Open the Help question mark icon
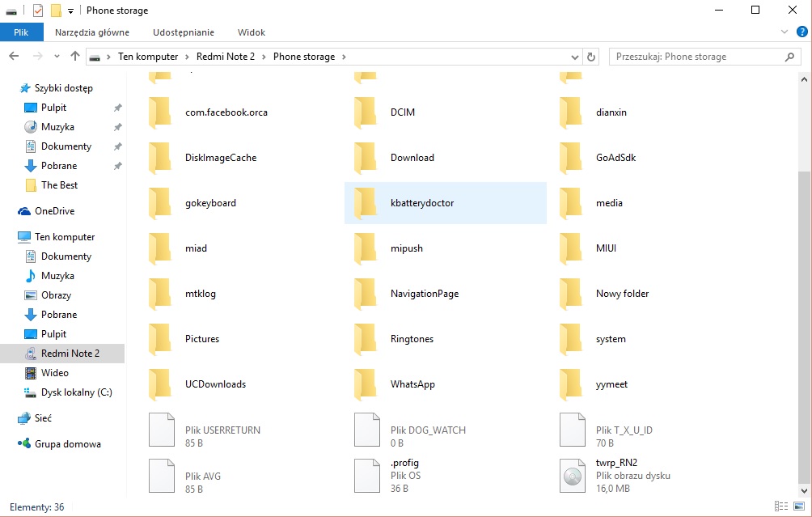 801,32
